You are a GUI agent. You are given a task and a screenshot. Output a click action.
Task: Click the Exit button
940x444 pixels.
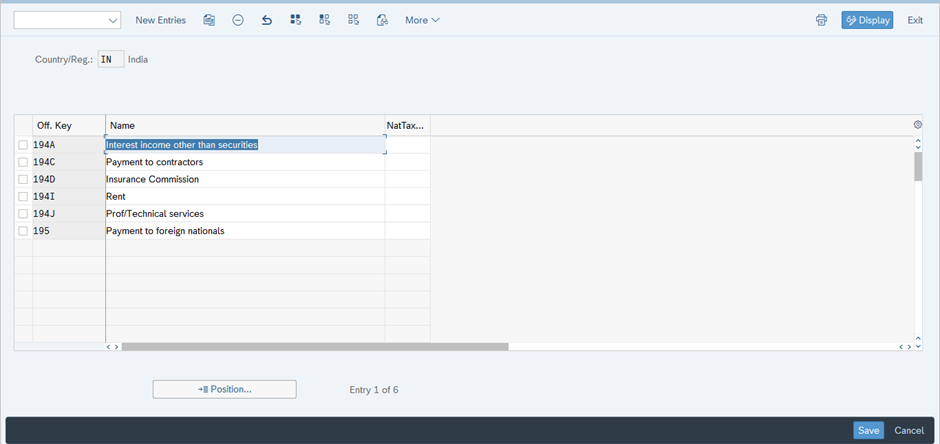click(x=915, y=20)
